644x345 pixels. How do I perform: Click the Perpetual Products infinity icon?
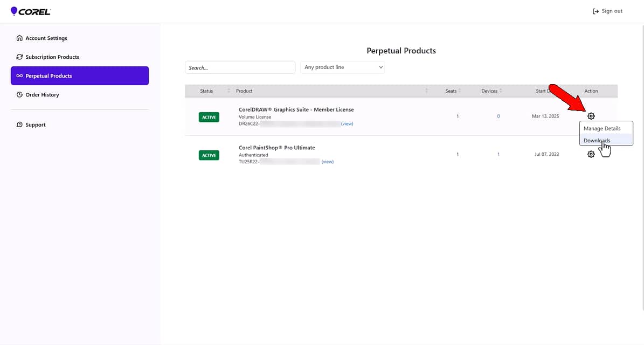tap(19, 75)
